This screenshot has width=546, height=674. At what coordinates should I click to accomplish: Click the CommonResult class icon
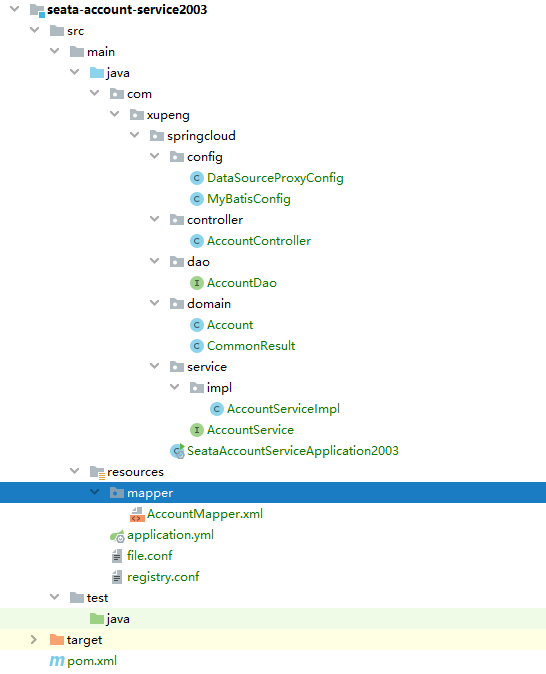coord(196,346)
